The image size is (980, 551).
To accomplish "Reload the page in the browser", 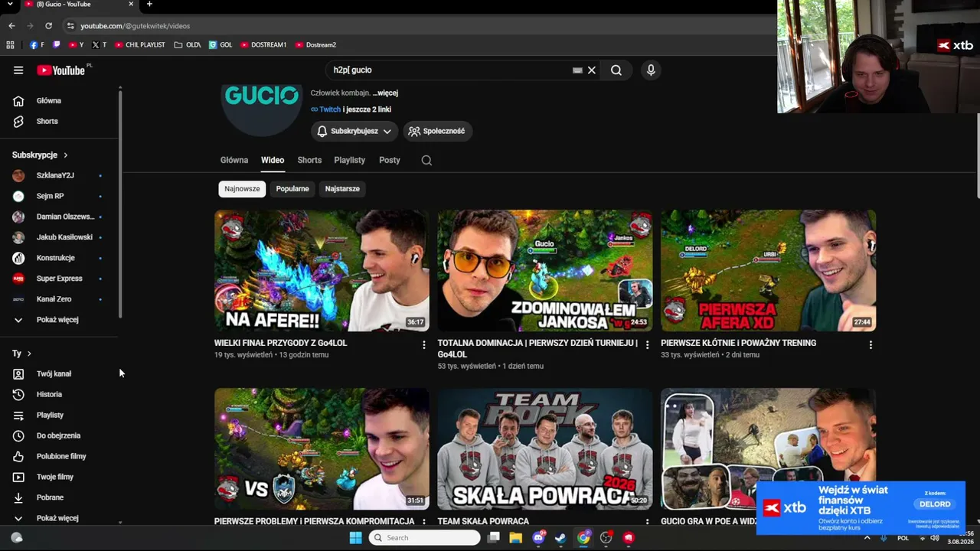I will pyautogui.click(x=48, y=26).
